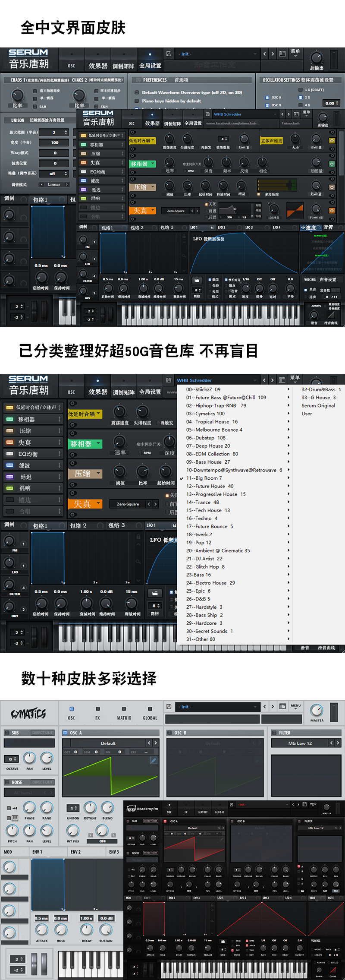
Task: Toggle 2 X oversampling checkbox
Action: point(301,98)
